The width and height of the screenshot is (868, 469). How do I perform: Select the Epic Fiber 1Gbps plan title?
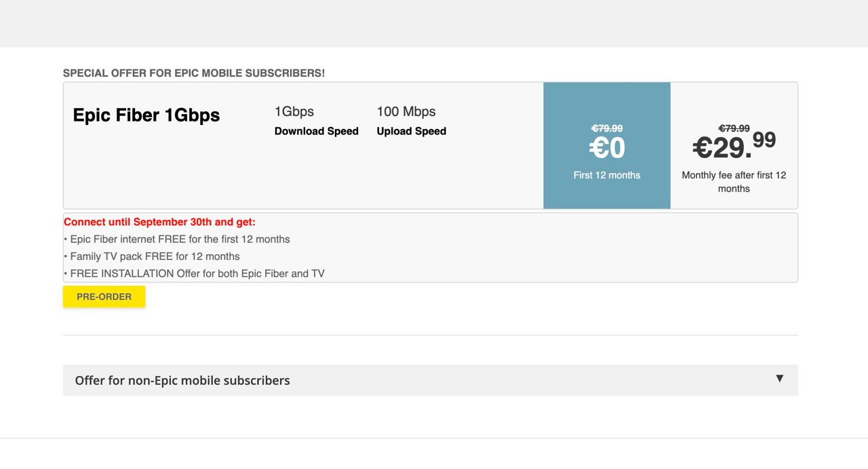coord(146,115)
